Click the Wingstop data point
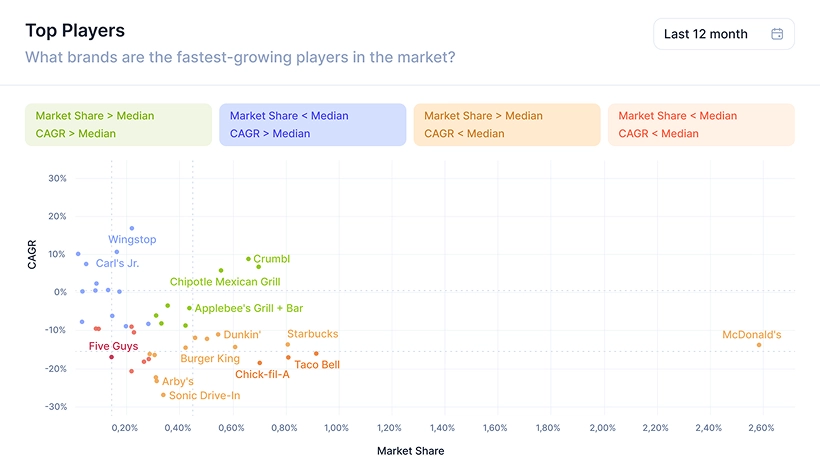Screen dimensions: 820x476 click(131, 228)
